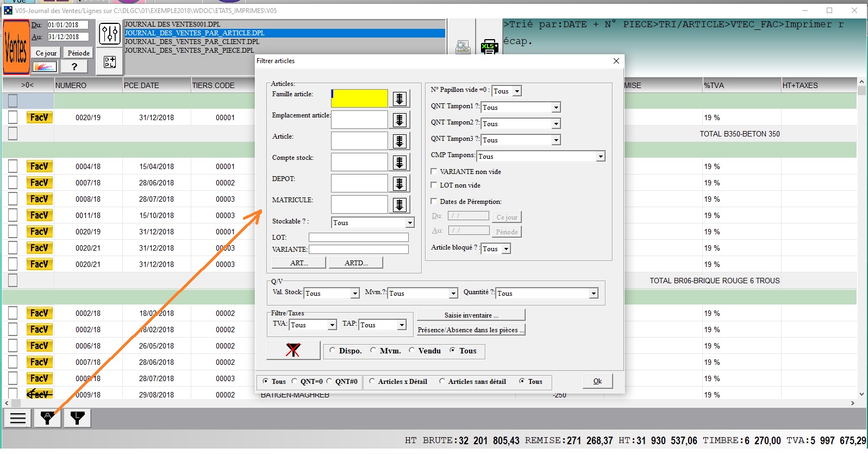The height and width of the screenshot is (454, 868).
Task: Click the orange Ventes logo icon
Action: [16, 47]
